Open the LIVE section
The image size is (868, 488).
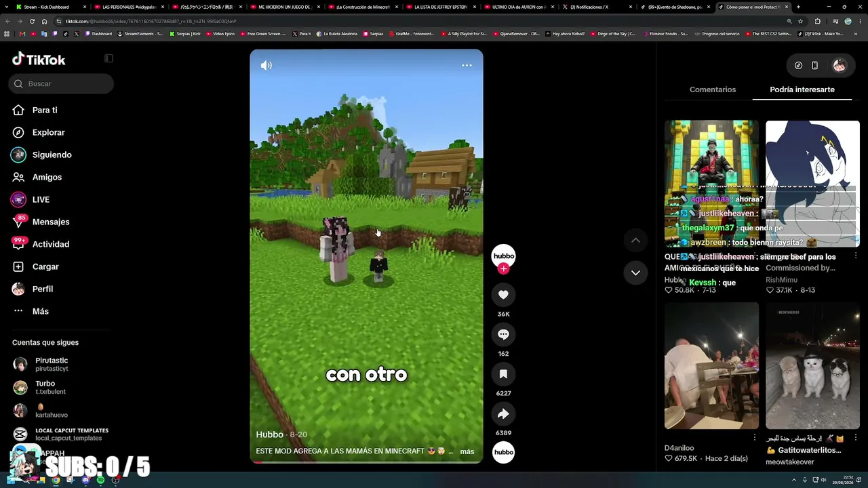pyautogui.click(x=41, y=199)
